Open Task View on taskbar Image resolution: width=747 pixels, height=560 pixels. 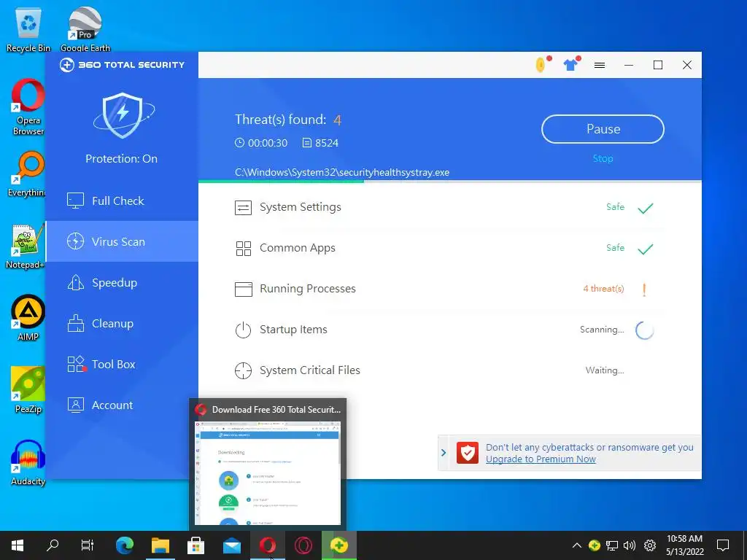(x=88, y=545)
